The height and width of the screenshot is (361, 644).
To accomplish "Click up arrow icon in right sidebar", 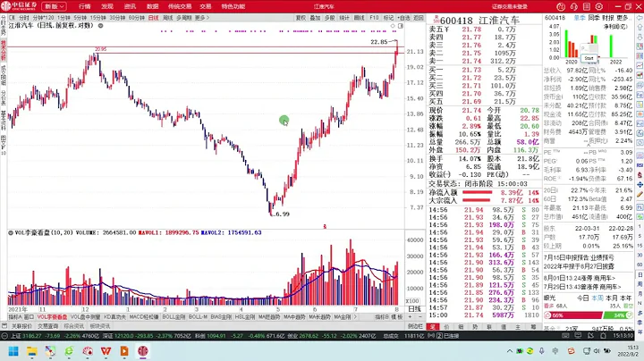I will click(640, 28).
